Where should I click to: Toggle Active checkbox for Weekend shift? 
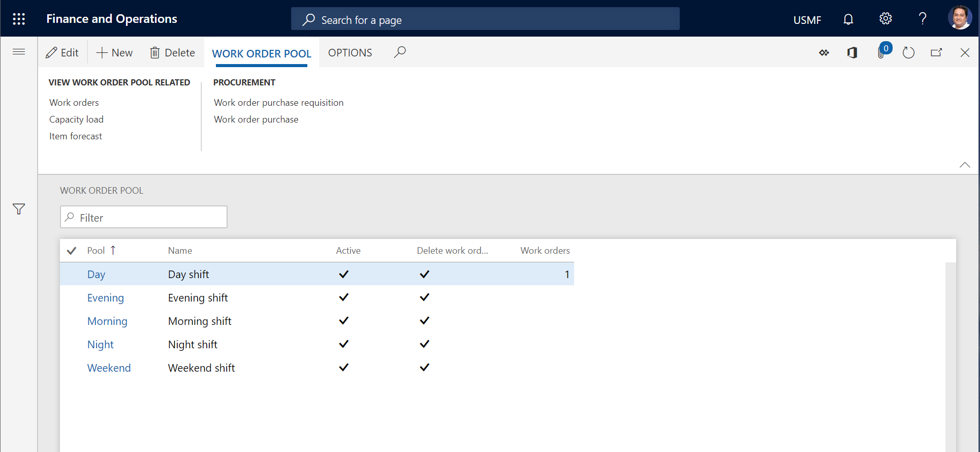click(x=344, y=367)
